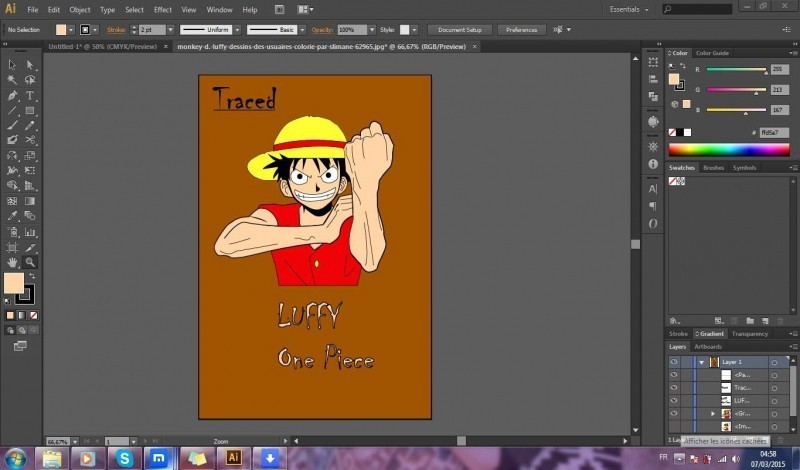The width and height of the screenshot is (800, 470).
Task: Click the color spectrum bar in Color panel
Action: pos(729,149)
